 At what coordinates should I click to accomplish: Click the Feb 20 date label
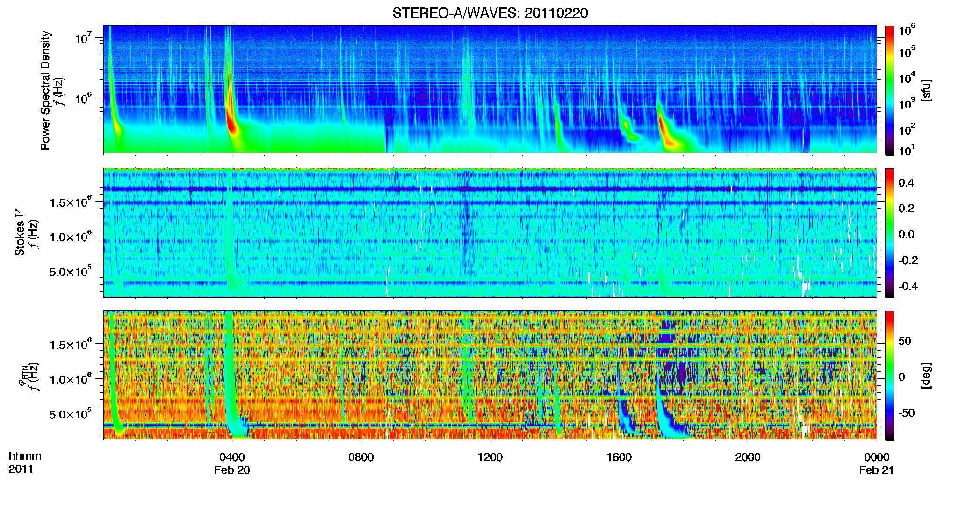click(x=232, y=470)
